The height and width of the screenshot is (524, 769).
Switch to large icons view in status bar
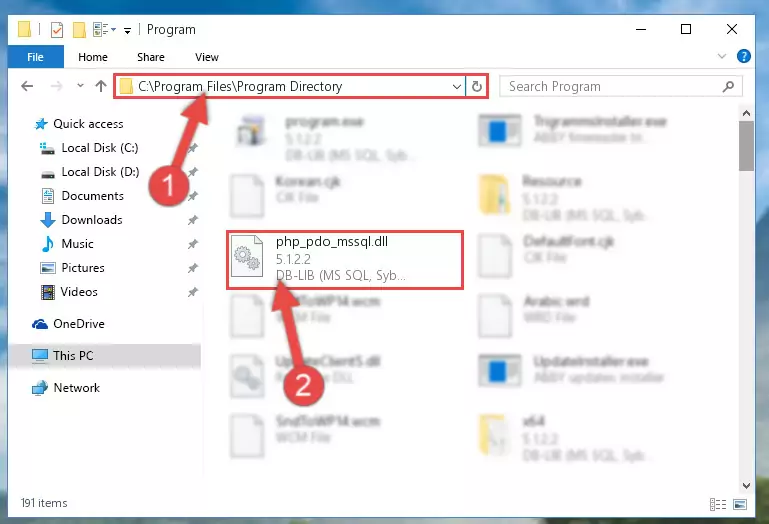point(740,504)
